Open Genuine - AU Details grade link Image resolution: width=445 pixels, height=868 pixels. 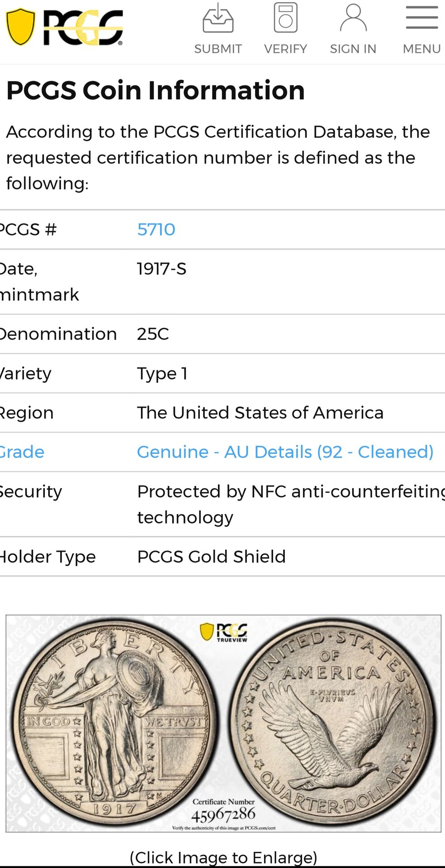coord(285,452)
